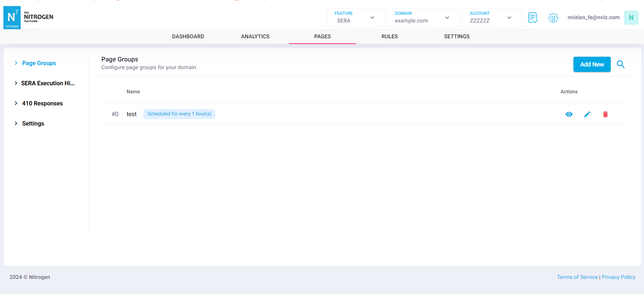Screen dimensions: 644x294
Task: Click the search magnifier icon
Action: point(620,64)
